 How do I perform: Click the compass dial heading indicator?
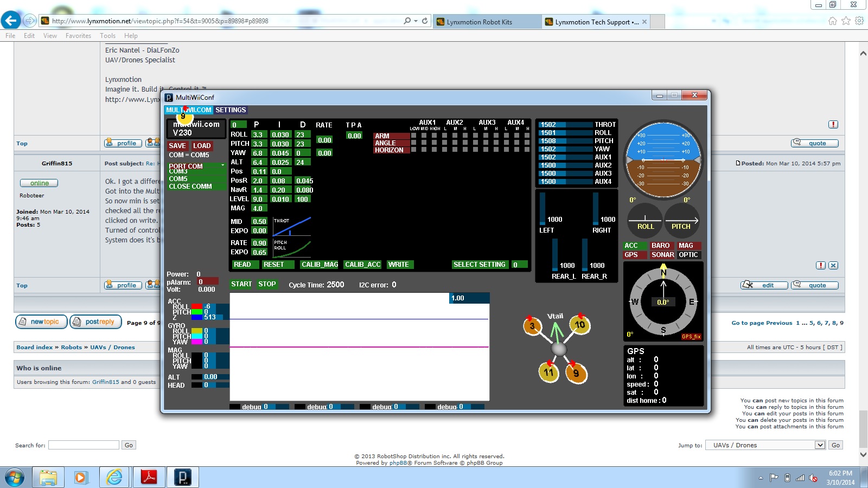coord(663,301)
